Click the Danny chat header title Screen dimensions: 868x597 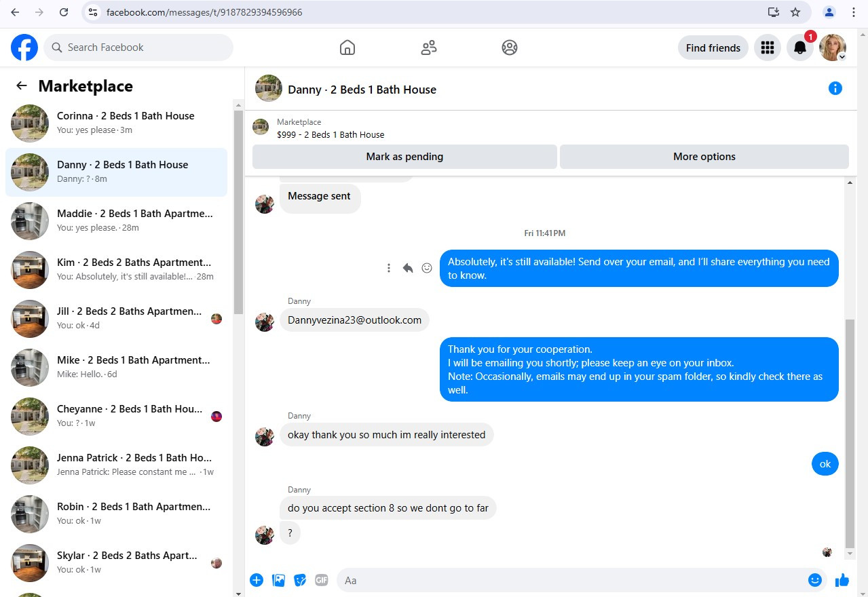point(362,90)
